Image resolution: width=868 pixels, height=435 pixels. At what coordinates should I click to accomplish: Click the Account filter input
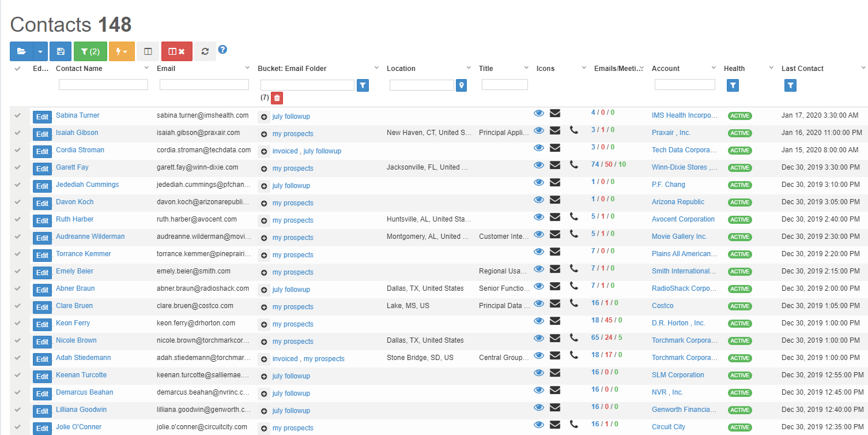(685, 85)
